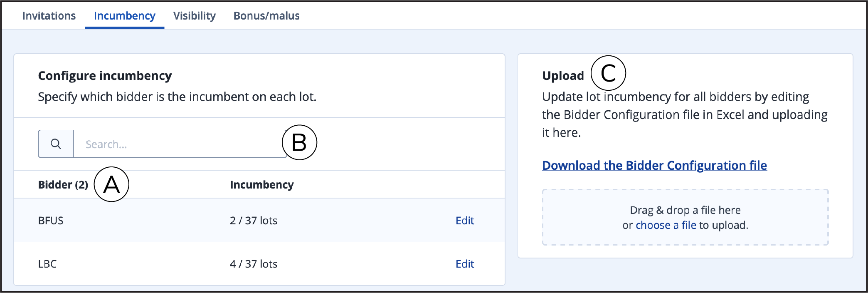
Task: Click the 2 / 37 lots value
Action: pyautogui.click(x=254, y=221)
